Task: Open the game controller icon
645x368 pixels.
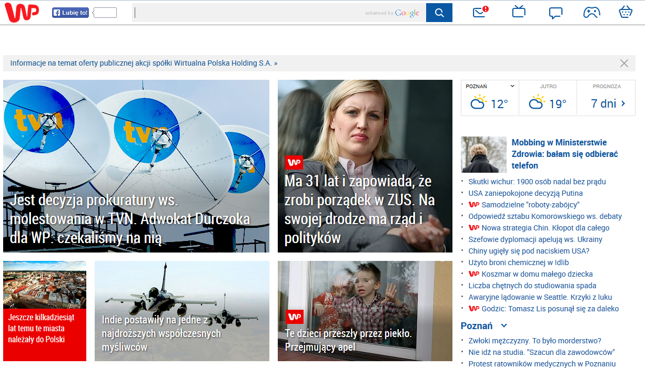Action: coord(591,13)
